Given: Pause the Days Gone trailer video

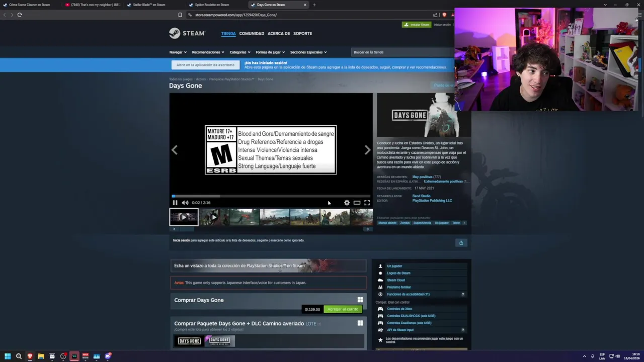Looking at the screenshot, I should 175,203.
